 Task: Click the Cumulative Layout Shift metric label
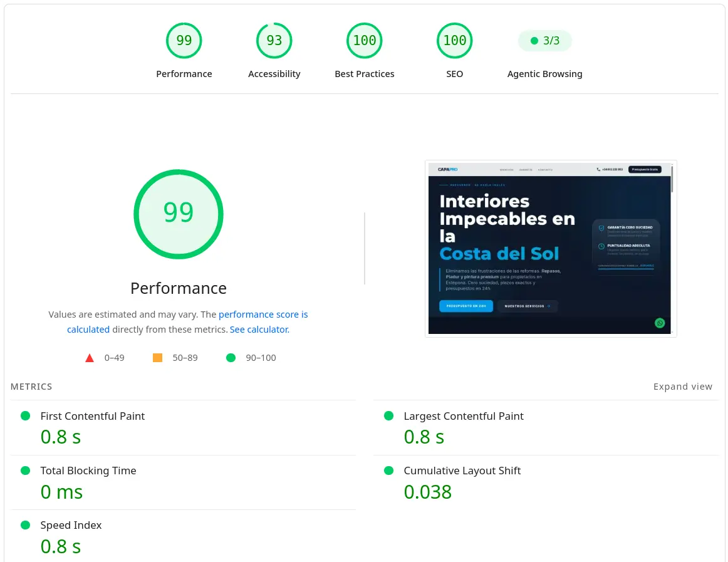462,471
